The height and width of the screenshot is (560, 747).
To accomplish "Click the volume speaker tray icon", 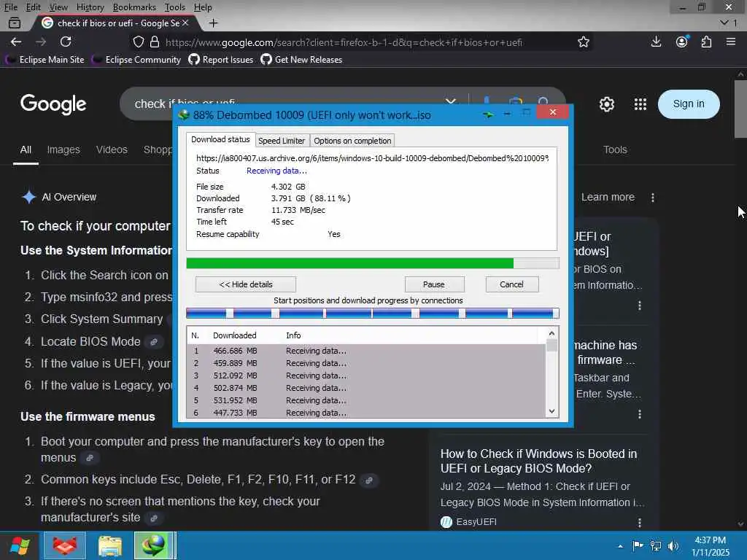I will click(673, 545).
